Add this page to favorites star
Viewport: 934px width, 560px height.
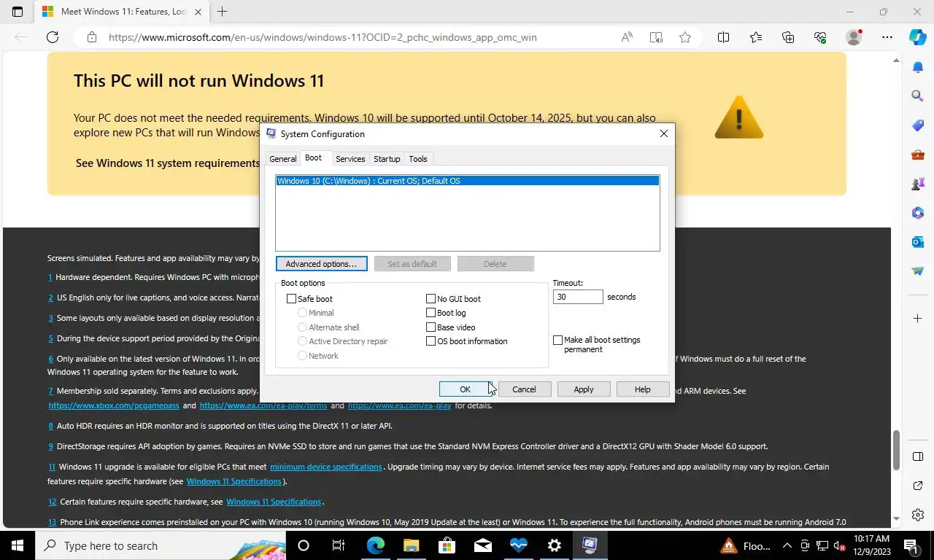(x=685, y=37)
